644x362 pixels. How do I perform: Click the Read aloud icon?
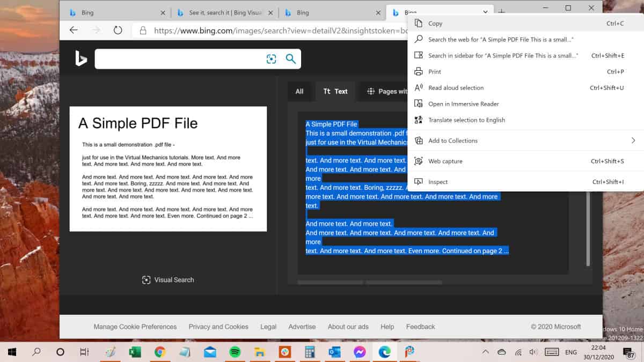tap(419, 87)
